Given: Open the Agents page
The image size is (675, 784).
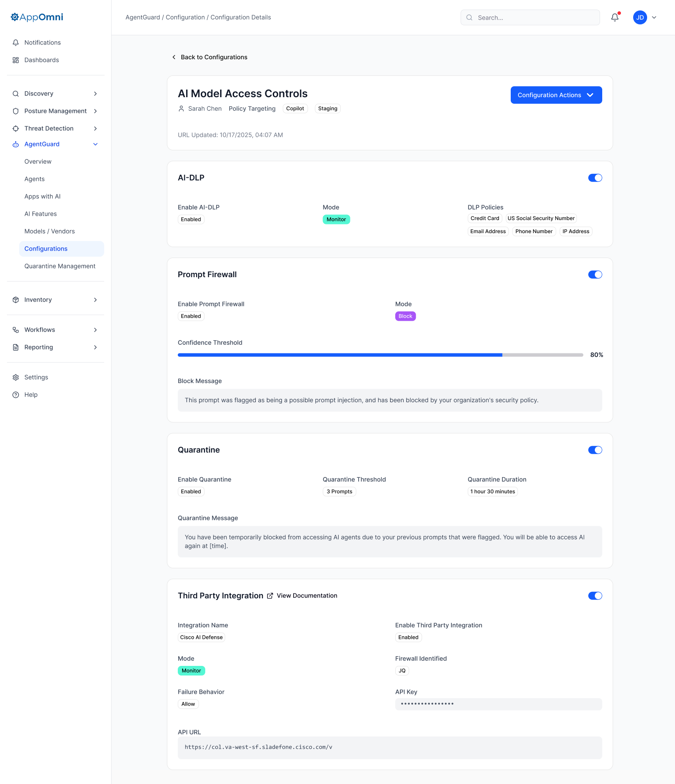Looking at the screenshot, I should point(34,179).
